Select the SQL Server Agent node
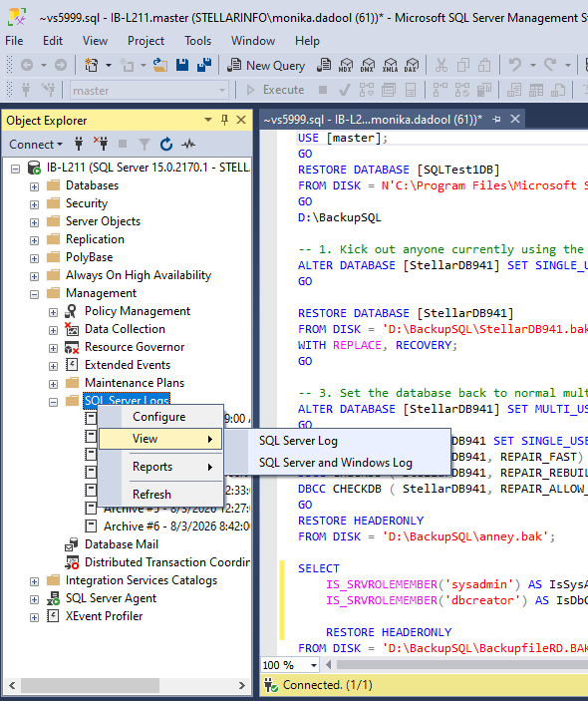This screenshot has width=588, height=701. [111, 598]
